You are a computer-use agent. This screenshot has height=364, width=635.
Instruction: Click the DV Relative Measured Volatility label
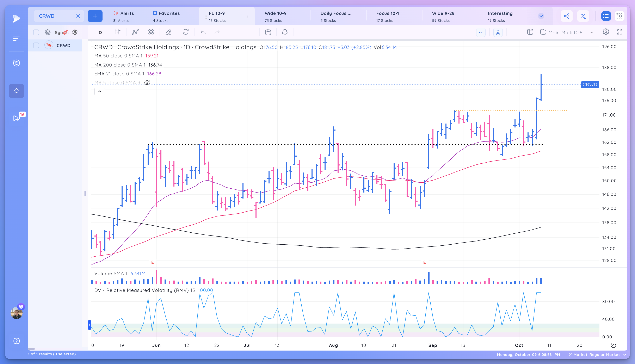[154, 290]
